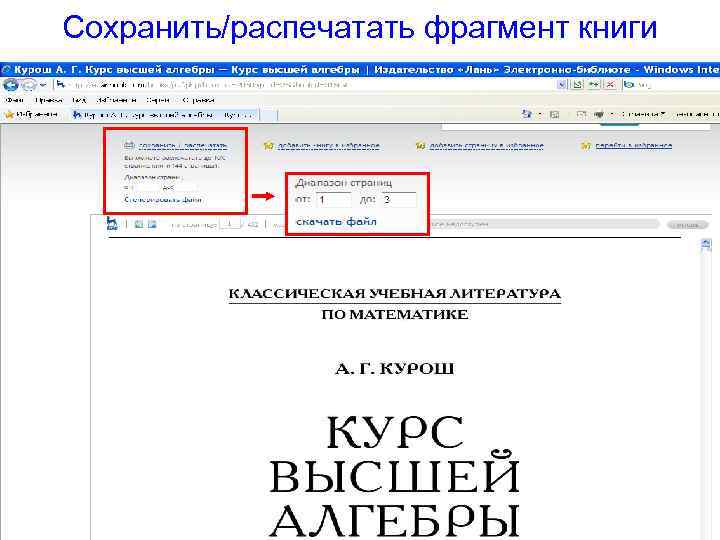Click the Lan publisher logo in reader toolbar
This screenshot has height=540, width=720.
pyautogui.click(x=112, y=223)
